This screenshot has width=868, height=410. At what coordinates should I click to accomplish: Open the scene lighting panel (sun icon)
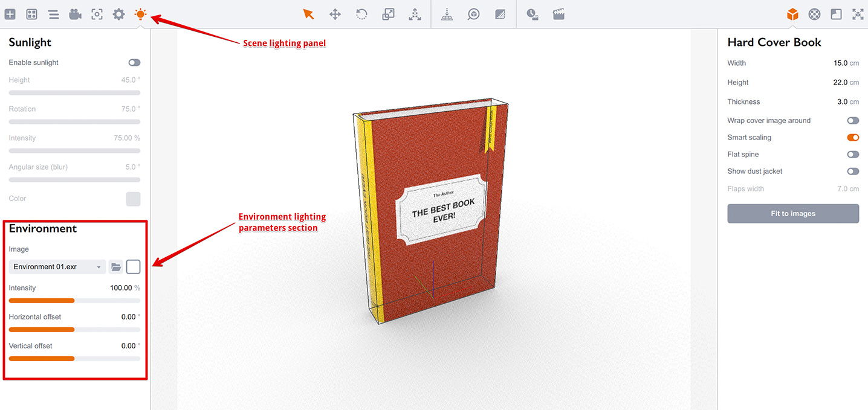[x=140, y=14]
